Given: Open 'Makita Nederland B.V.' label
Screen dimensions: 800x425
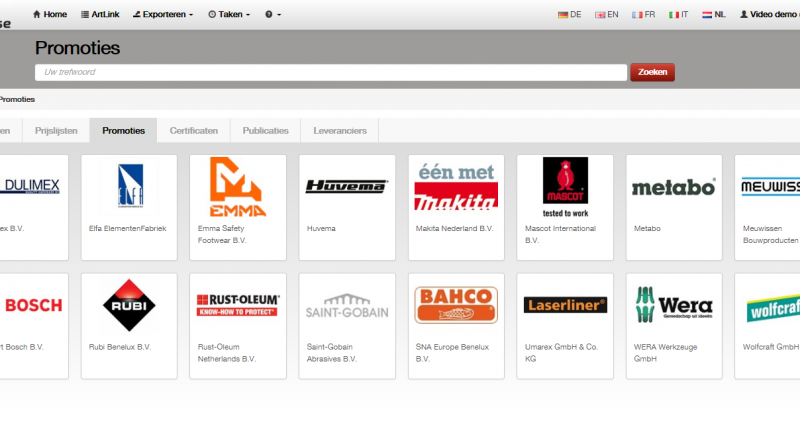Looking at the screenshot, I should pyautogui.click(x=455, y=229).
